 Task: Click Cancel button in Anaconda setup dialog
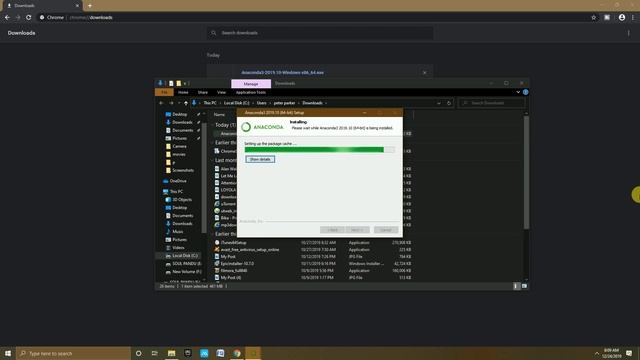[x=386, y=230]
